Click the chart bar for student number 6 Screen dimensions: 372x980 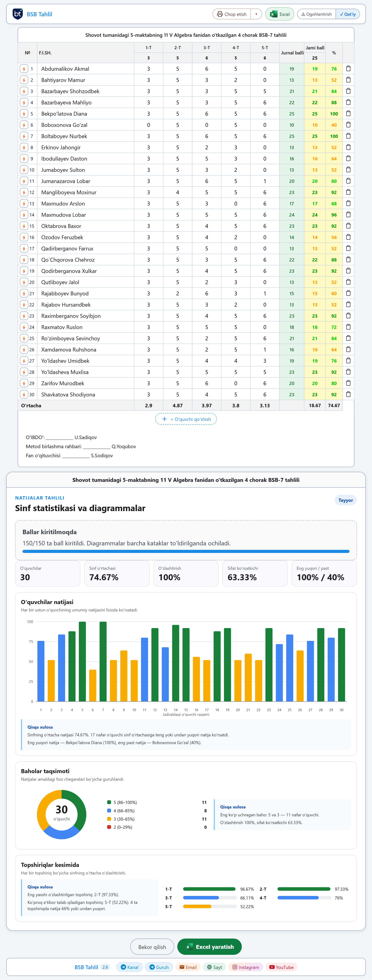tap(93, 686)
